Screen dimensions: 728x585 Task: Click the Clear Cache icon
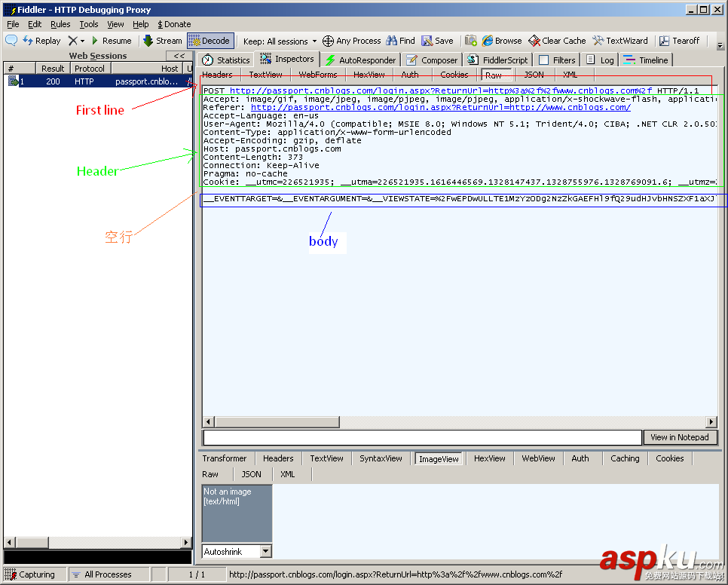click(x=534, y=41)
